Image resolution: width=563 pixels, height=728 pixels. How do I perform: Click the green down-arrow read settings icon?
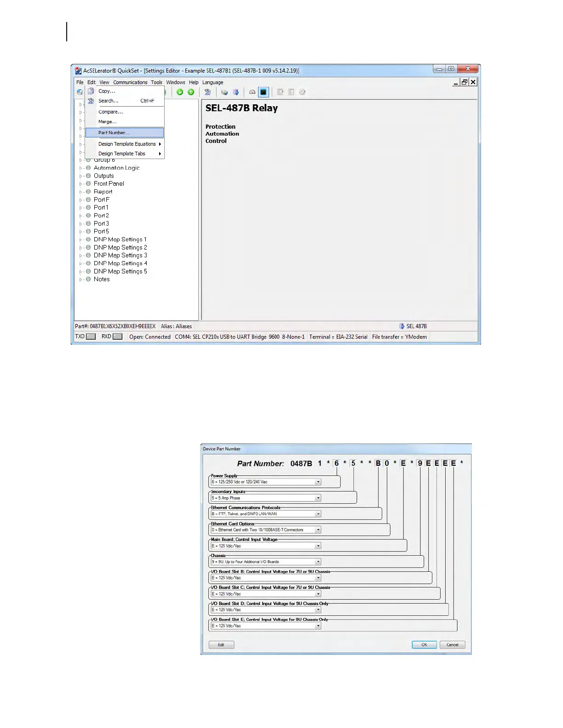(180, 92)
